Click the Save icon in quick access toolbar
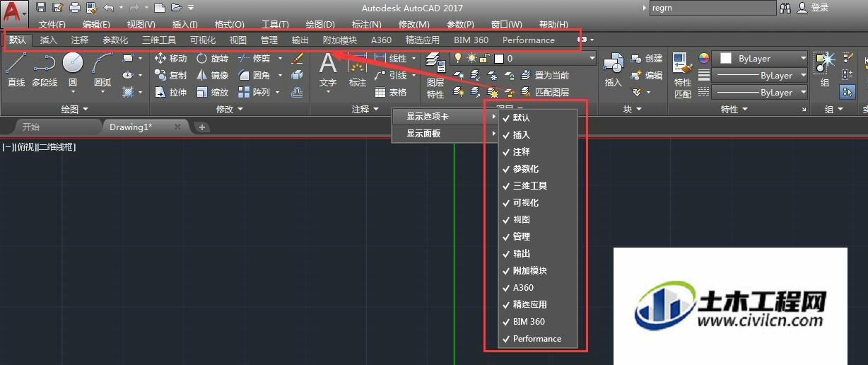 [41, 8]
